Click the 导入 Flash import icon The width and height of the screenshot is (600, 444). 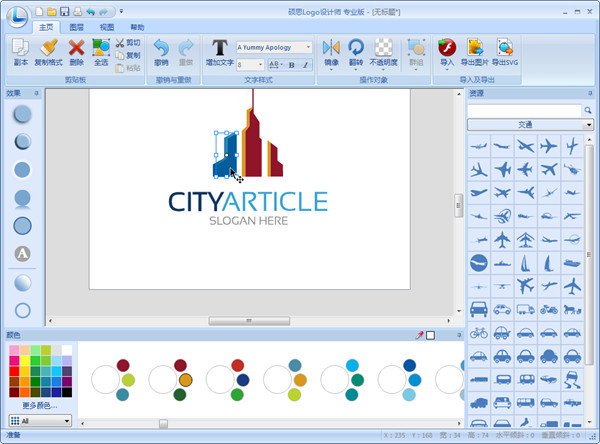click(447, 47)
